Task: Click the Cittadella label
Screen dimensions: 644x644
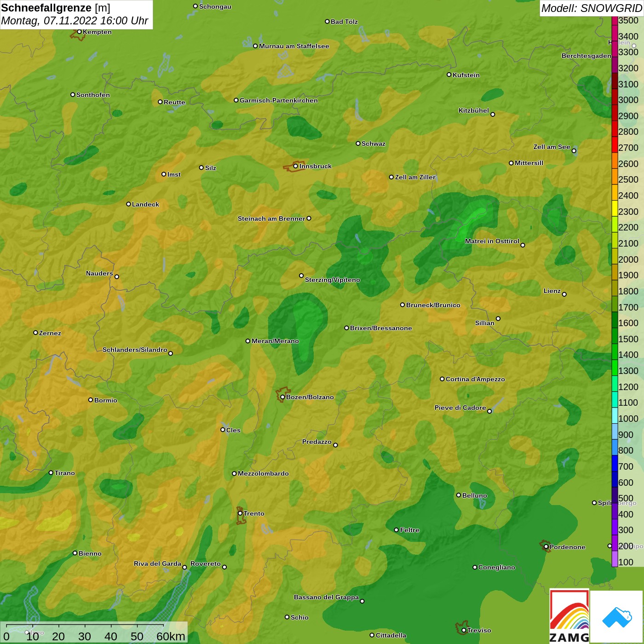Action: click(x=391, y=635)
